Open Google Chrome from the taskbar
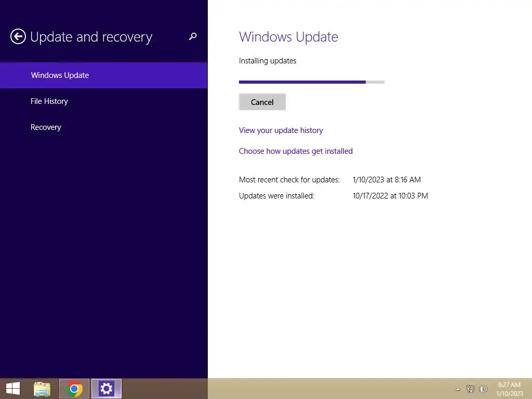 click(x=74, y=389)
